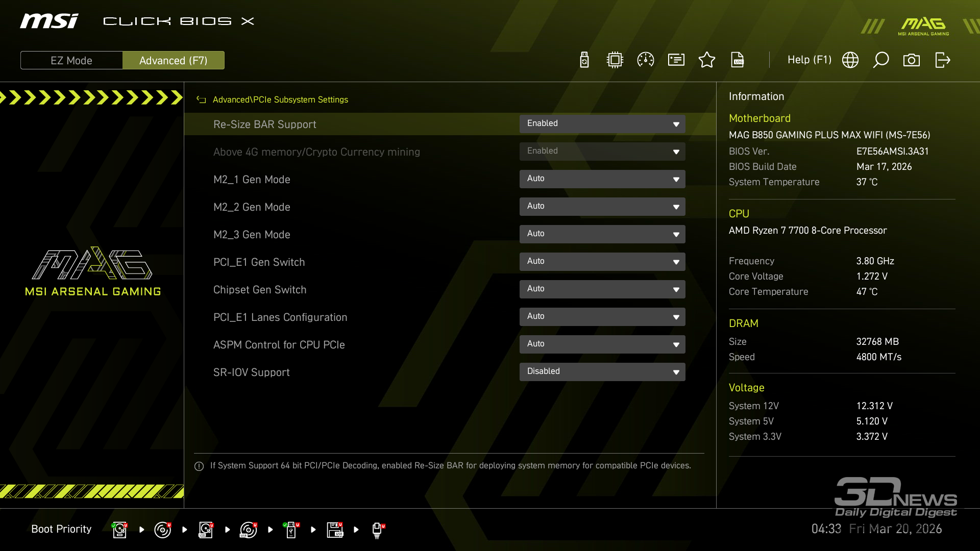The image size is (980, 551).
Task: Click the CPU chip icon in toolbar
Action: [x=615, y=60]
